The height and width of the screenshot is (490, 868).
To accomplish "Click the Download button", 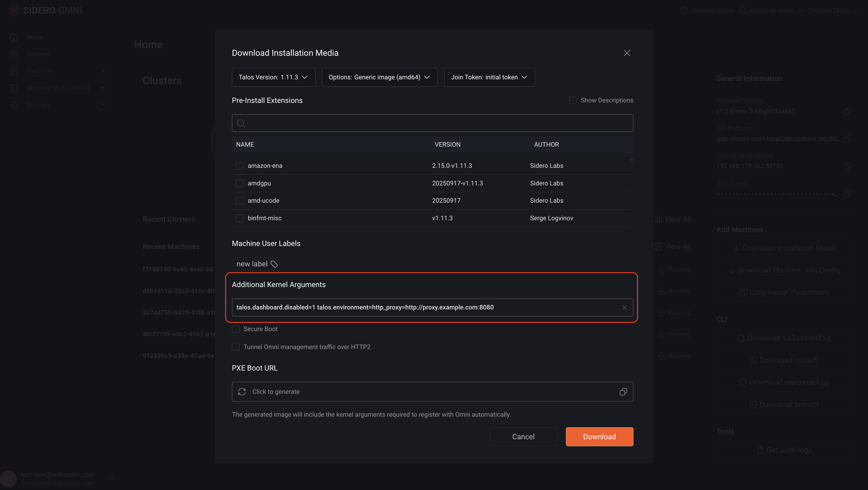I will click(599, 436).
